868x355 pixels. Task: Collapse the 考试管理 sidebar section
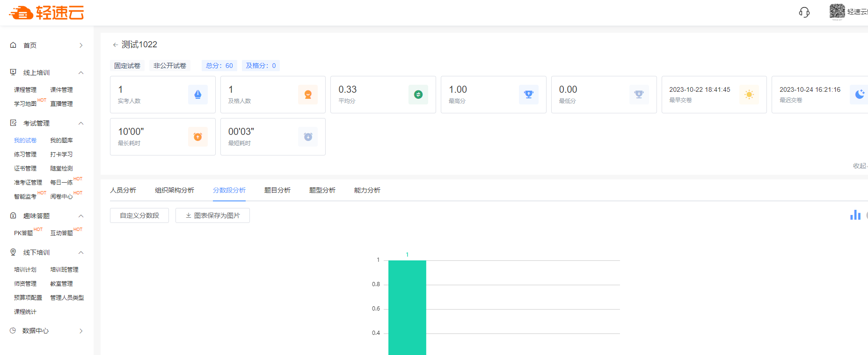81,123
